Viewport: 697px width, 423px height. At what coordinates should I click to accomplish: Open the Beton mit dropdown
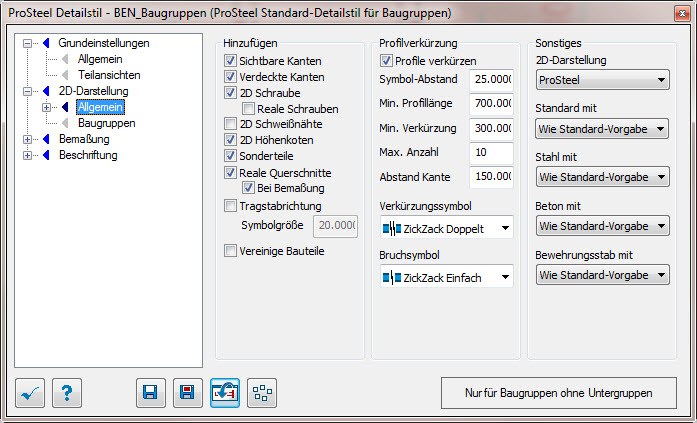[x=602, y=226]
